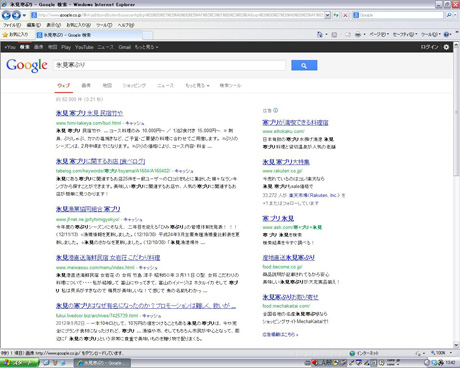Click the IE Back arrow button

pyautogui.click(x=6, y=15)
